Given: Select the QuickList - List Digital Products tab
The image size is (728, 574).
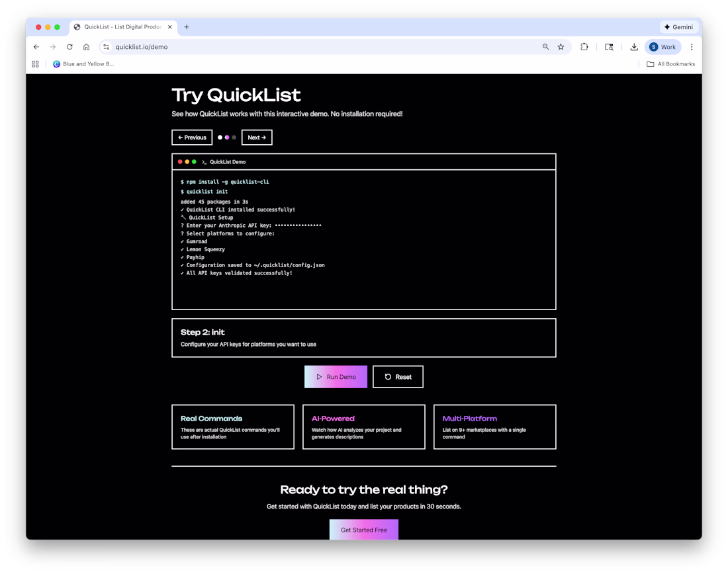Looking at the screenshot, I should 122,27.
